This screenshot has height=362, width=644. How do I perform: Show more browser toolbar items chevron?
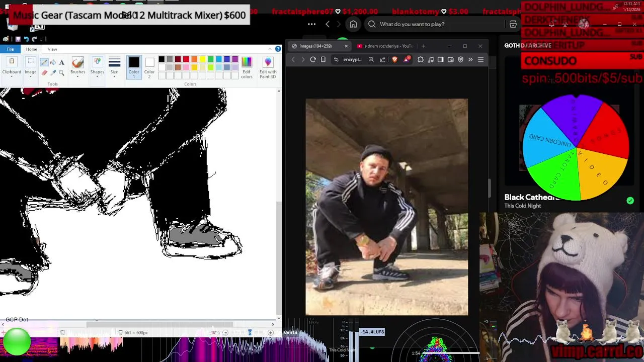(x=470, y=59)
